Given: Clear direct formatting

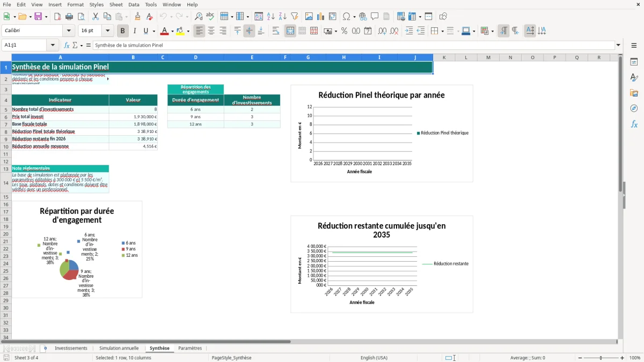Looking at the screenshot, I should tap(149, 17).
